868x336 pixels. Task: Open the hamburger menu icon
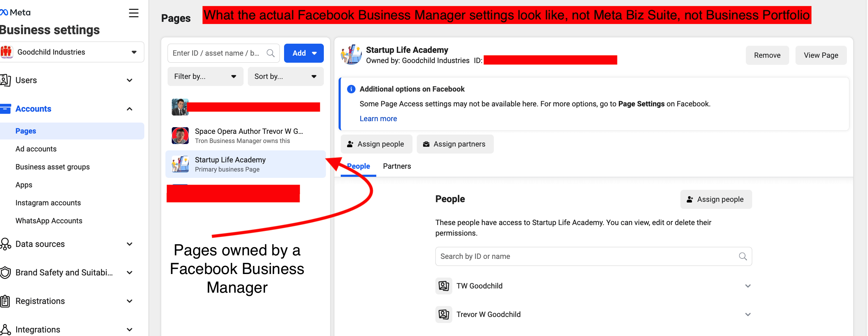(x=134, y=13)
